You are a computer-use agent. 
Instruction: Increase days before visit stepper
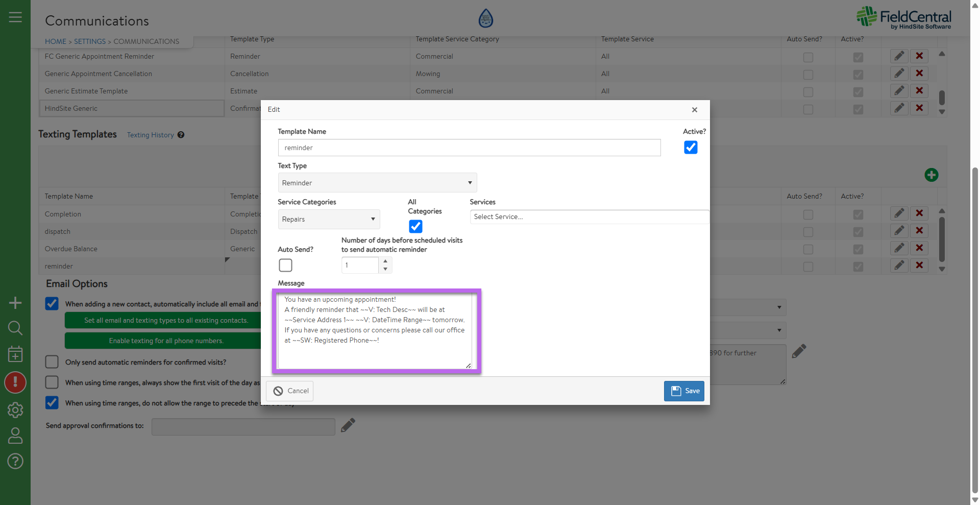coord(385,261)
